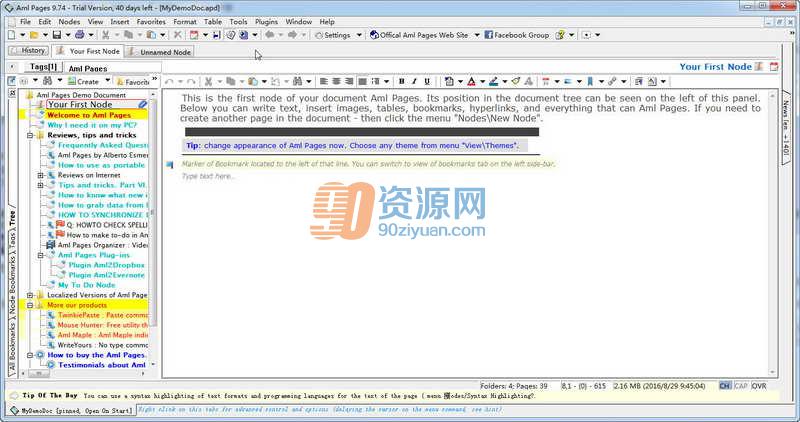The width and height of the screenshot is (800, 422).
Task: Open the Nodes menu
Action: (x=69, y=22)
